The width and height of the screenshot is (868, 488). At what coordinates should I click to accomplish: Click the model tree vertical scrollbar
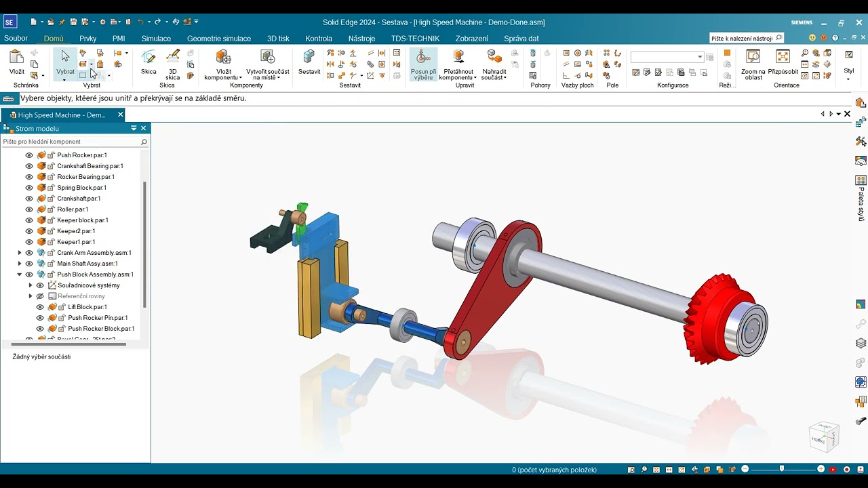pyautogui.click(x=145, y=244)
